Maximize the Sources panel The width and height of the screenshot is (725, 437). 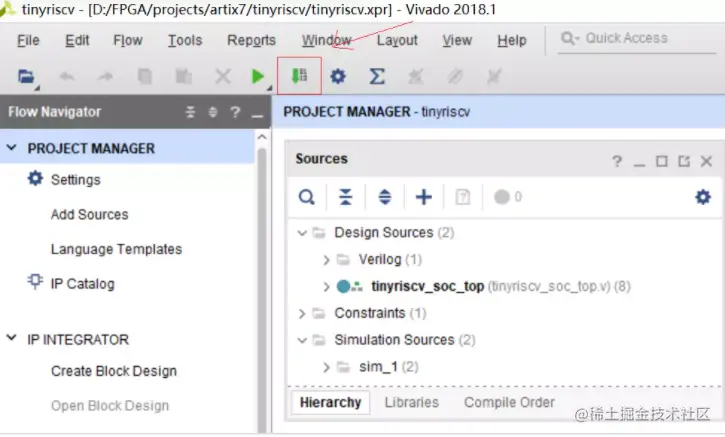(x=662, y=161)
